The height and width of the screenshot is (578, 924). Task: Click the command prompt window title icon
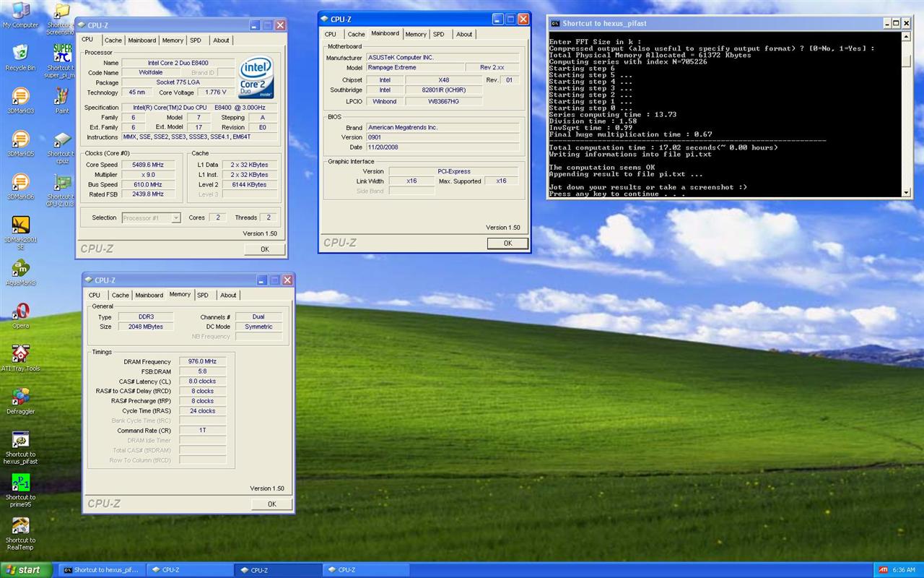pos(554,23)
